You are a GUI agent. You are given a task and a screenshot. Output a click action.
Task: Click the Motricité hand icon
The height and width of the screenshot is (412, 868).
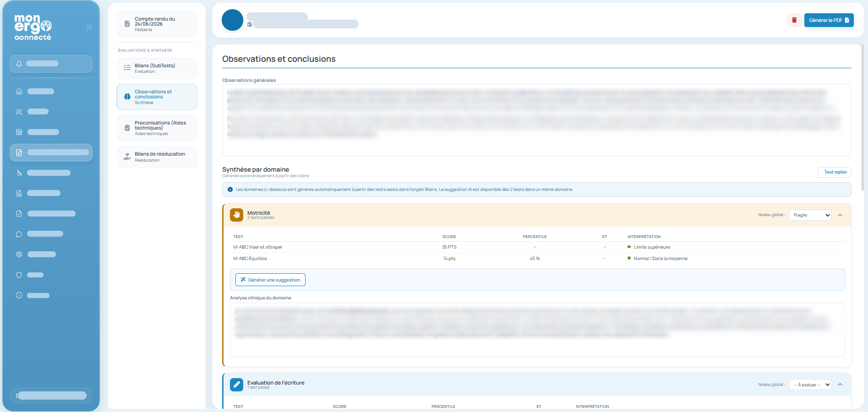point(236,215)
